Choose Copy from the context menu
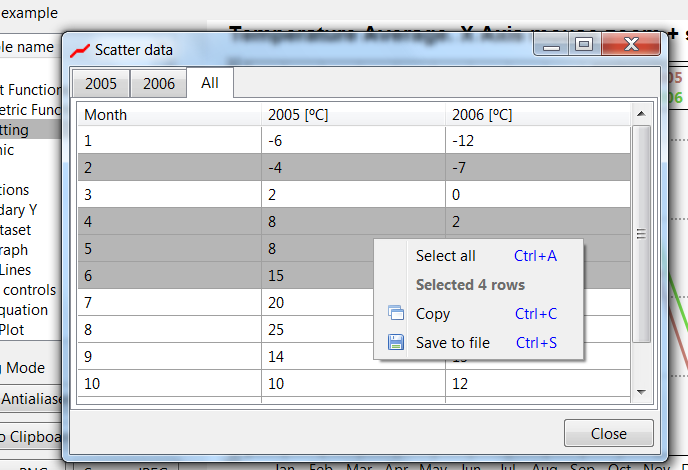 [433, 314]
